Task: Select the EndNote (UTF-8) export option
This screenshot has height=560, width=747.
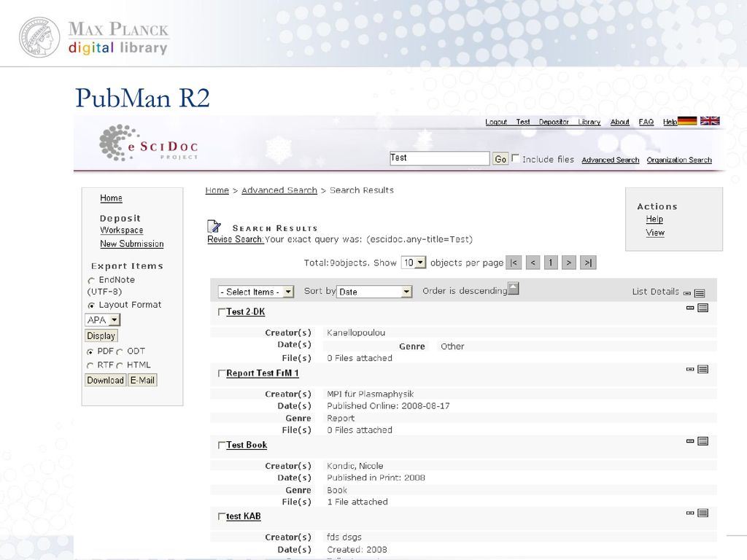Action: tap(91, 281)
